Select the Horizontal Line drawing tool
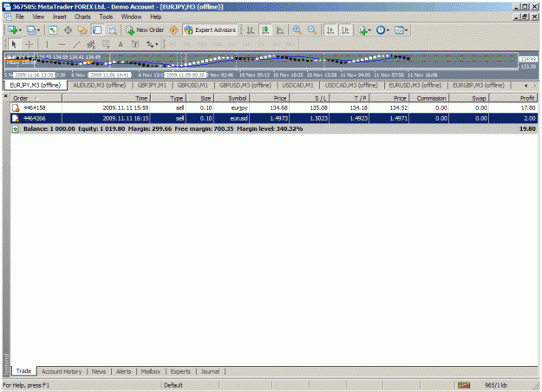 click(62, 44)
